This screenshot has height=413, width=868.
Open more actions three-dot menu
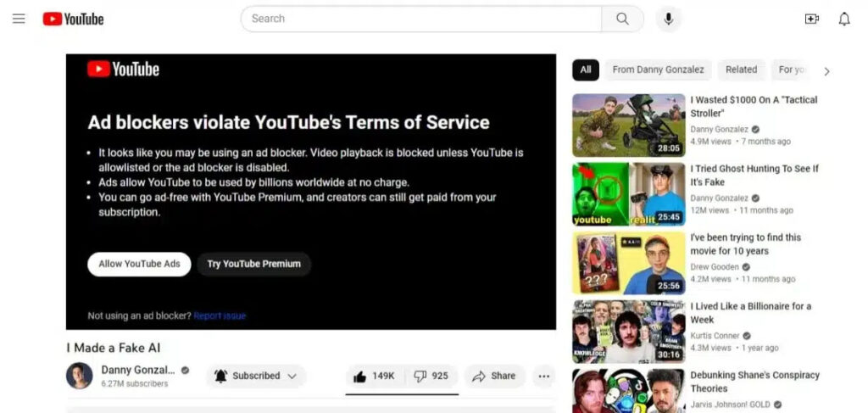544,376
